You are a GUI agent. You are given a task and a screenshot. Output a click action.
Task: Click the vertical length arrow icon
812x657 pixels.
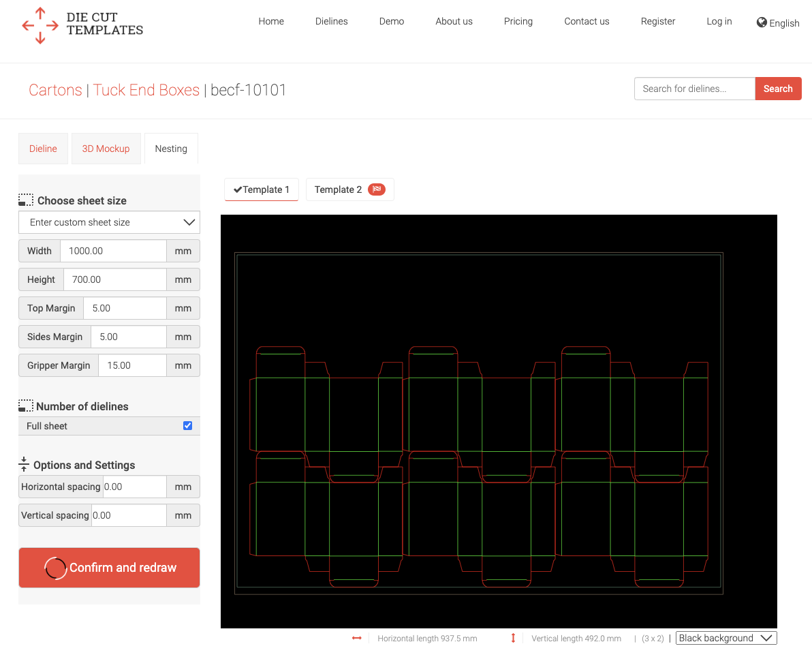coord(513,638)
